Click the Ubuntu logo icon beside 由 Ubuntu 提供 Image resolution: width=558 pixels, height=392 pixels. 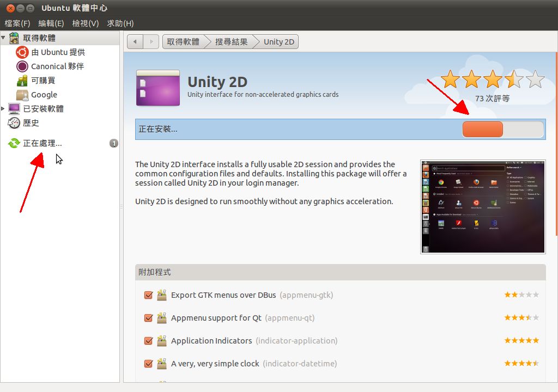[x=22, y=52]
